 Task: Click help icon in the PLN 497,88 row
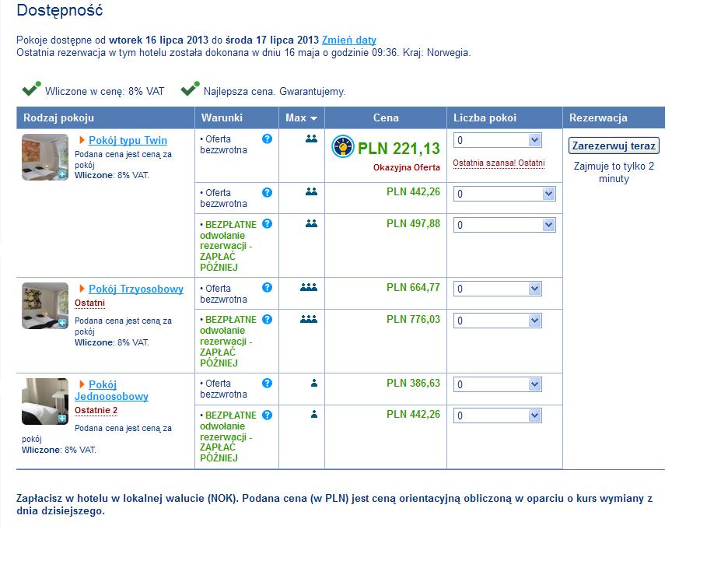pyautogui.click(x=267, y=224)
